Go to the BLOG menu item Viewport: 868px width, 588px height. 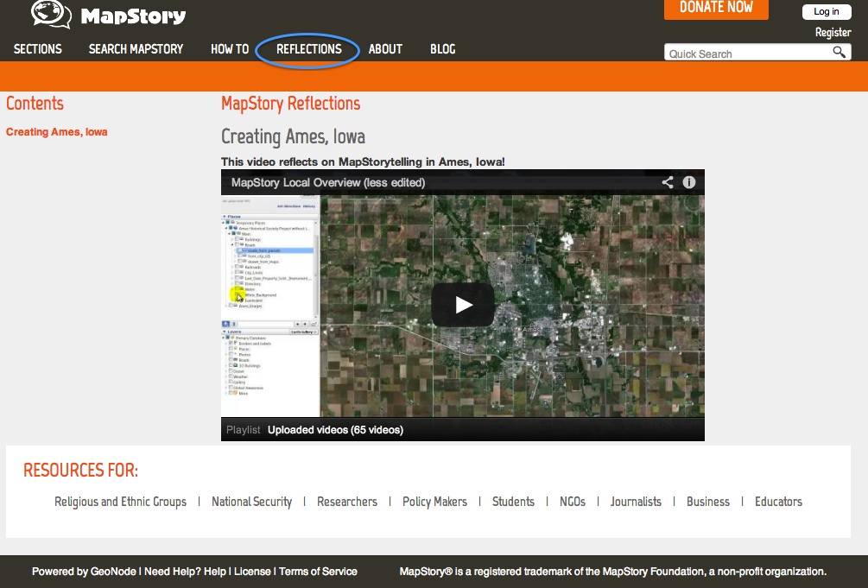click(x=443, y=49)
